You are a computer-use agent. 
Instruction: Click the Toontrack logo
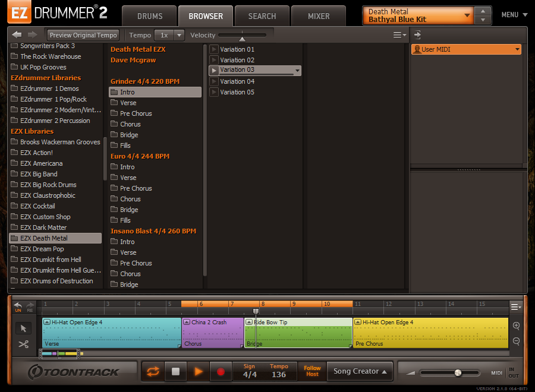coord(73,372)
